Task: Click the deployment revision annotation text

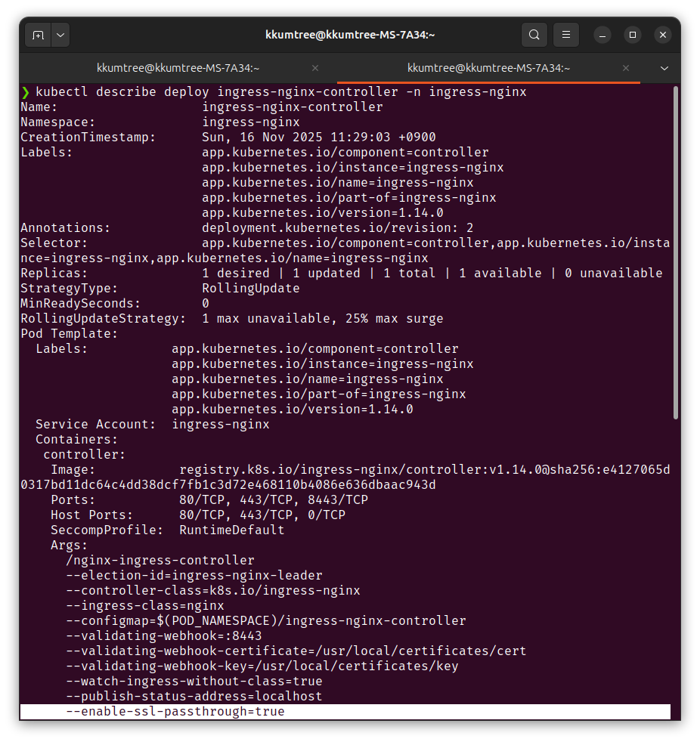Action: [337, 227]
